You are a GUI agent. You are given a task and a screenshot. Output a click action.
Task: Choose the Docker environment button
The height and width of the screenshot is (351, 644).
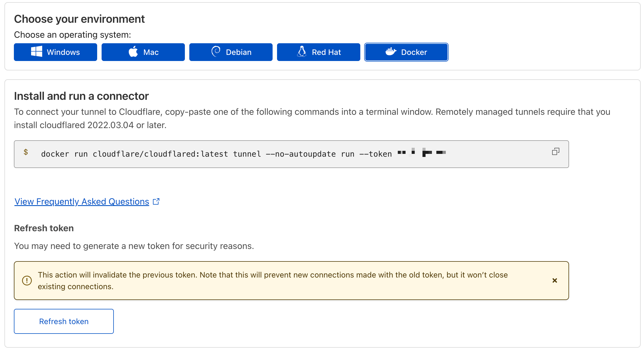tap(406, 52)
